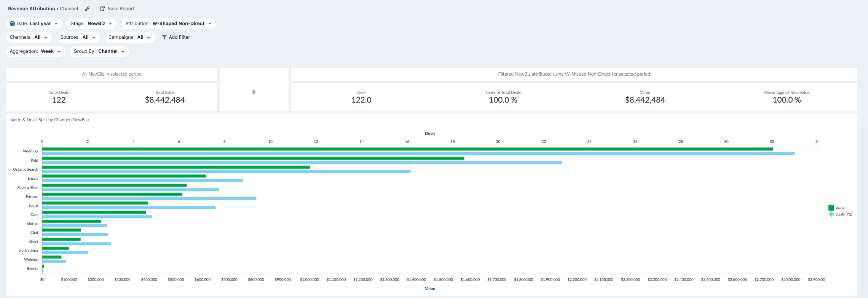This screenshot has width=868, height=298.
Task: Click the gray arrow between the summary panels
Action: tap(254, 92)
